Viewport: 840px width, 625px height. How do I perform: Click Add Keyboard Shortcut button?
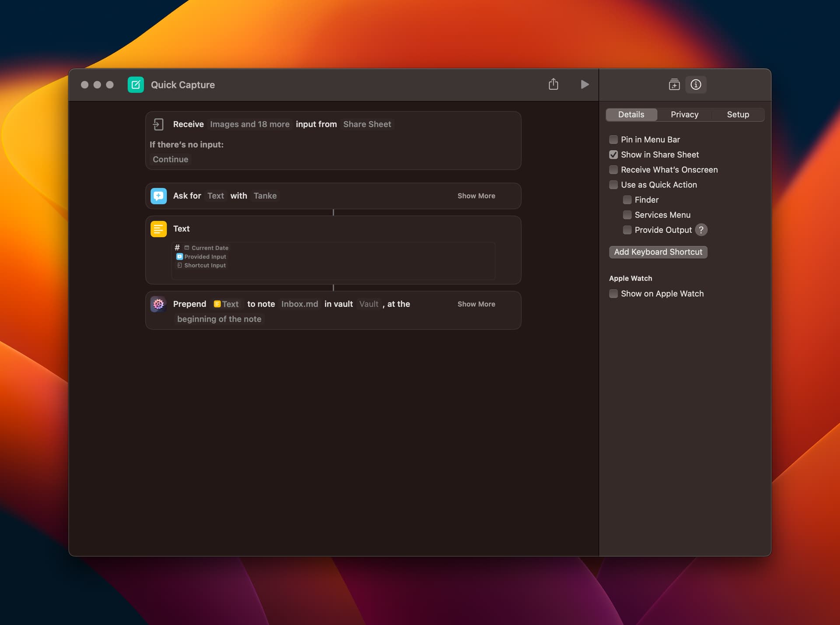click(658, 252)
